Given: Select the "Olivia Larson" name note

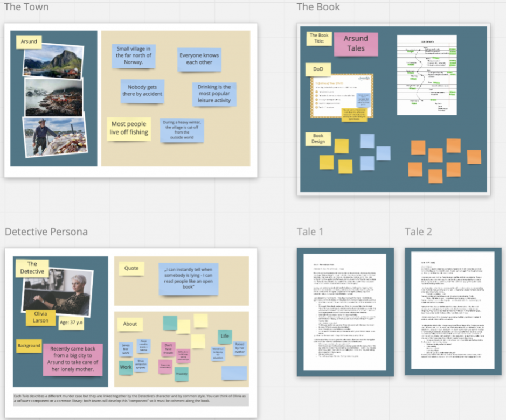Looking at the screenshot, I should [40, 317].
